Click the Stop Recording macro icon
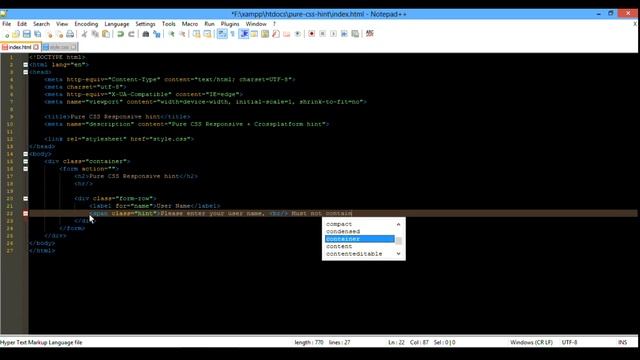 [x=322, y=34]
